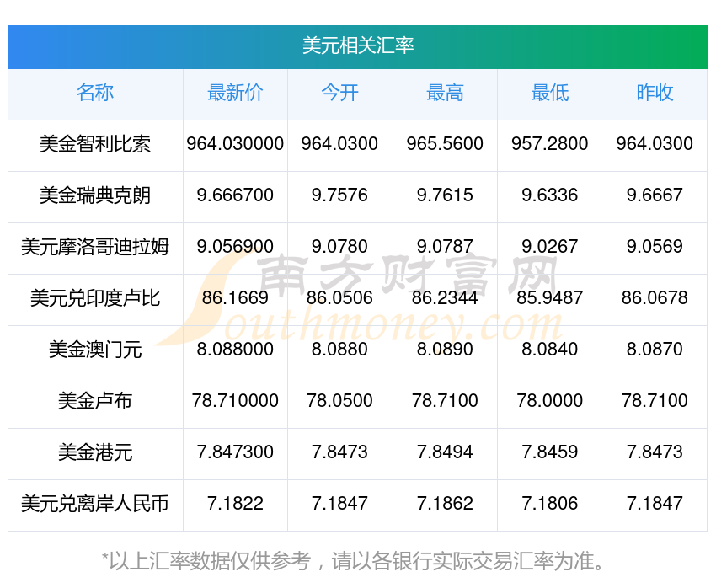
Task: Click the disclaimer note below the table
Action: click(352, 561)
